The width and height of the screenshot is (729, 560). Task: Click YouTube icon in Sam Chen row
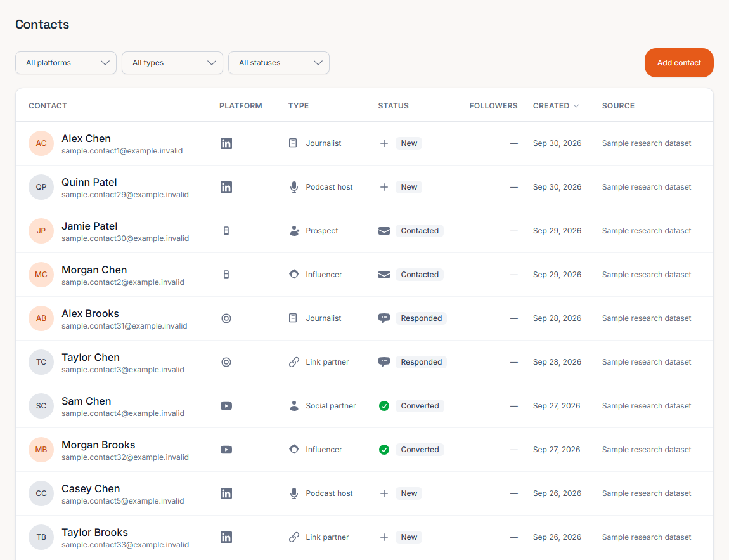(226, 406)
